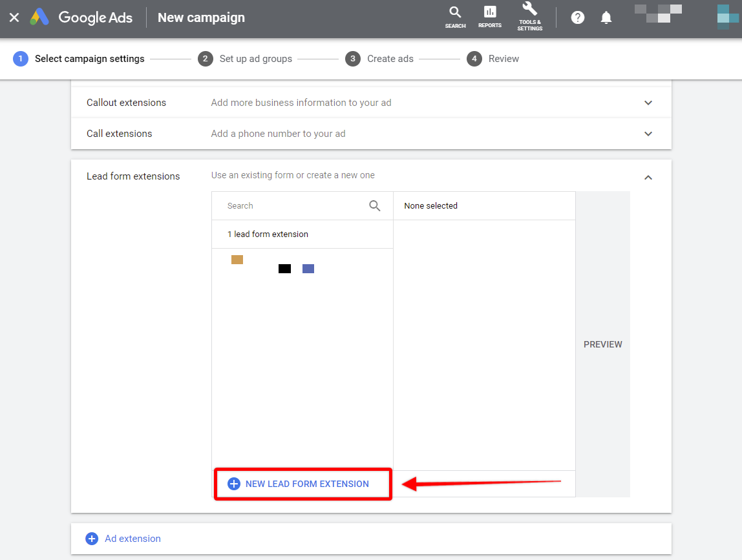742x560 pixels.
Task: Click the help question mark icon
Action: [x=577, y=17]
